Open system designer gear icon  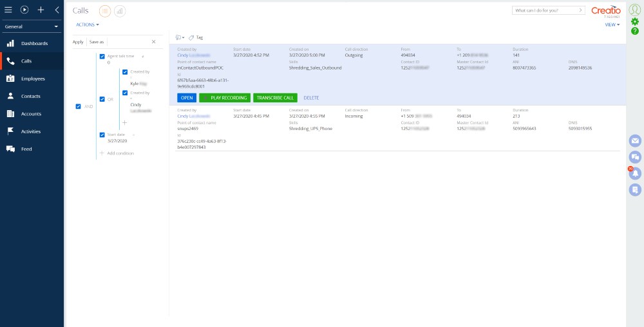(635, 22)
